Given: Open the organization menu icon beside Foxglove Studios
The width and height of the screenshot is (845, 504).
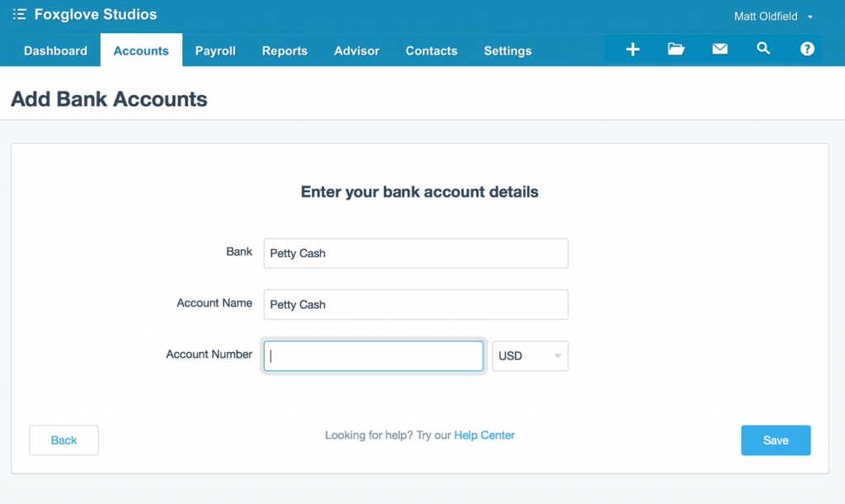Looking at the screenshot, I should point(20,15).
